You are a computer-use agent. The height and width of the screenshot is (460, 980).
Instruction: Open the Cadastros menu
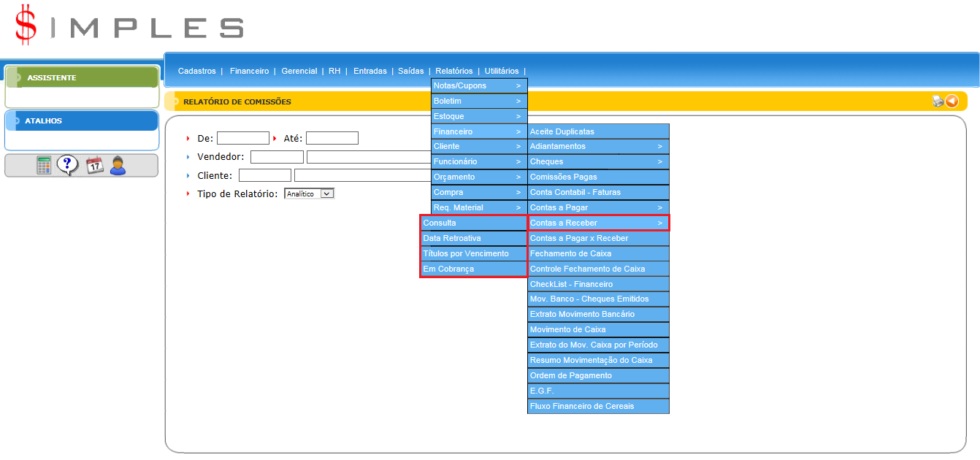point(197,71)
